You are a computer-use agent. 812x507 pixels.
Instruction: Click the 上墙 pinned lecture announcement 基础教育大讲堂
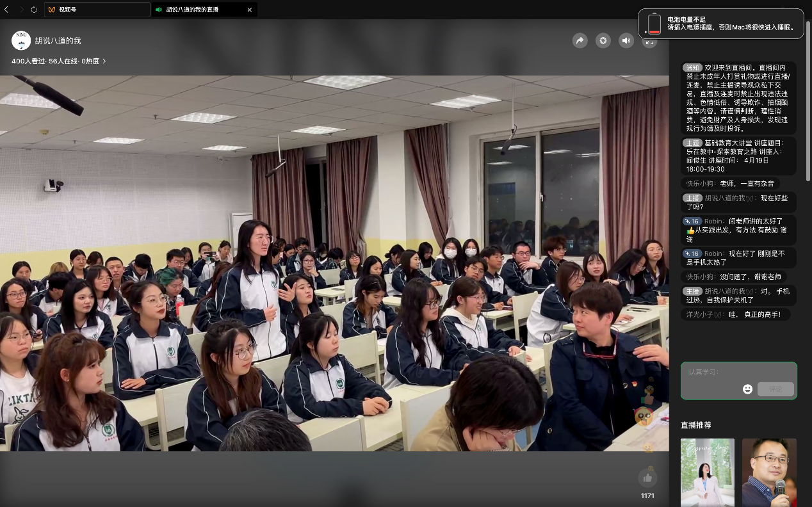click(739, 156)
